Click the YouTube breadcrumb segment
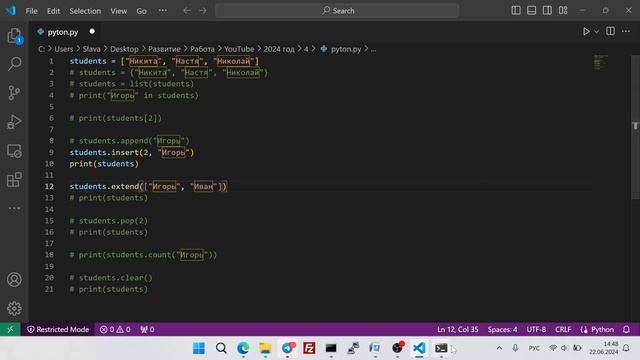 point(239,49)
